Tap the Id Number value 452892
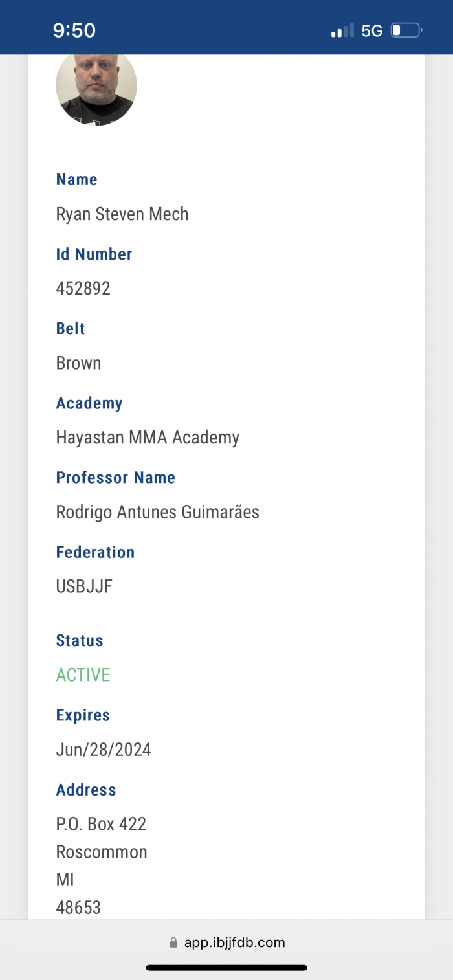 83,288
